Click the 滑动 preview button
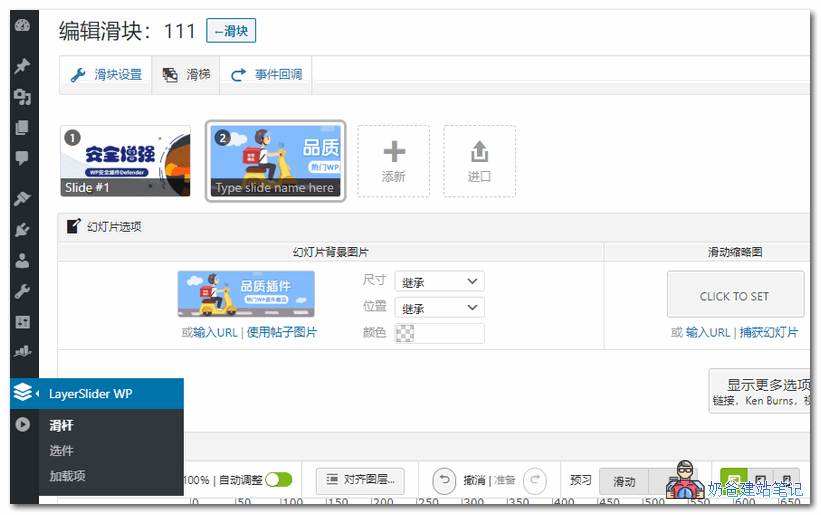 624,481
